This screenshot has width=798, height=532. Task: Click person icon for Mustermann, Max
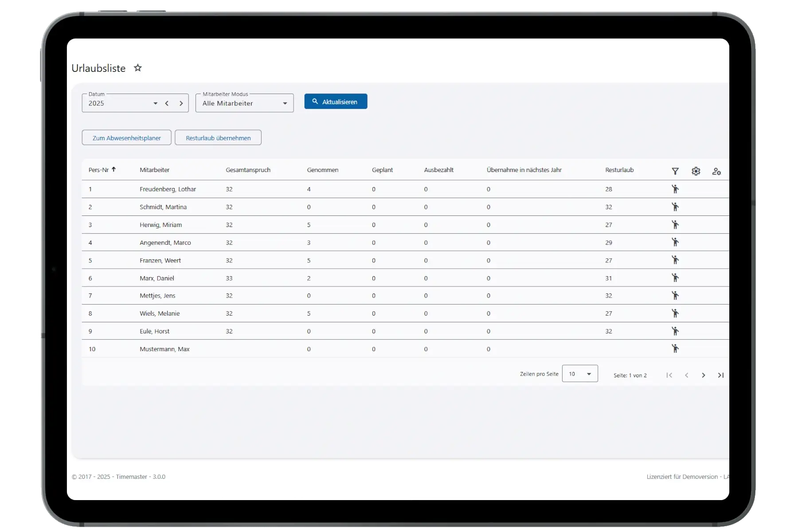tap(675, 349)
